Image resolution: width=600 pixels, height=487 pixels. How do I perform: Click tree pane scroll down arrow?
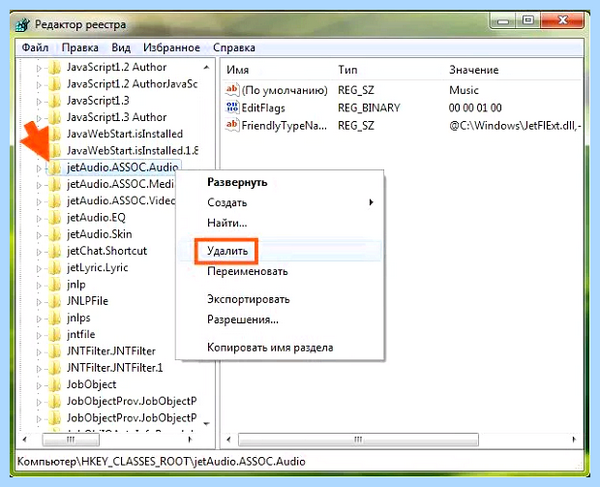point(206,424)
